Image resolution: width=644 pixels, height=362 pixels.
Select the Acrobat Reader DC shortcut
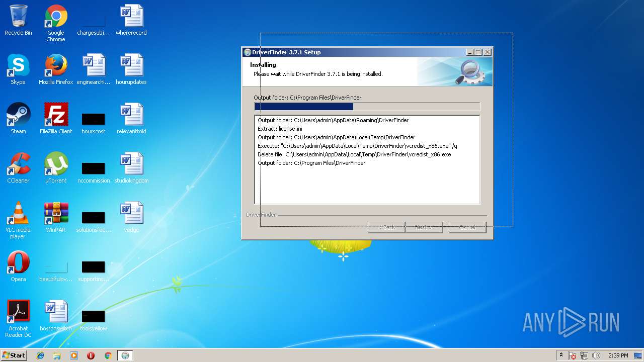(x=18, y=319)
